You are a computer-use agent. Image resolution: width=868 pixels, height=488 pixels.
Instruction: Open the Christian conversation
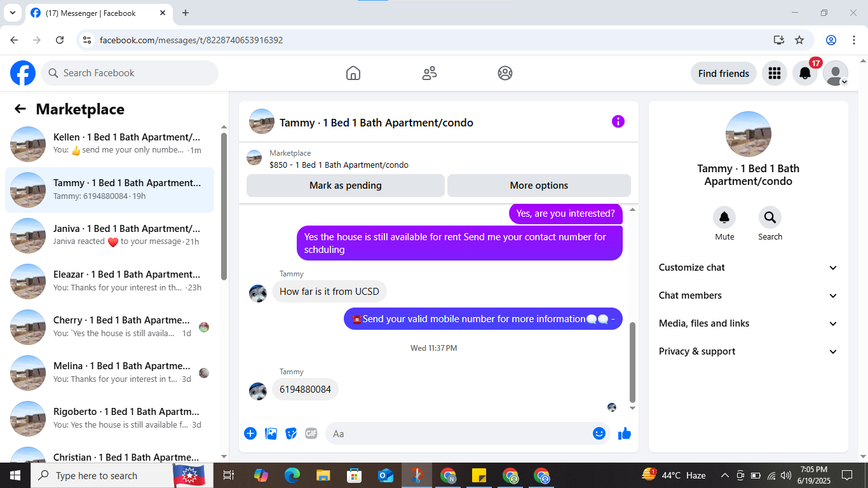point(109,454)
